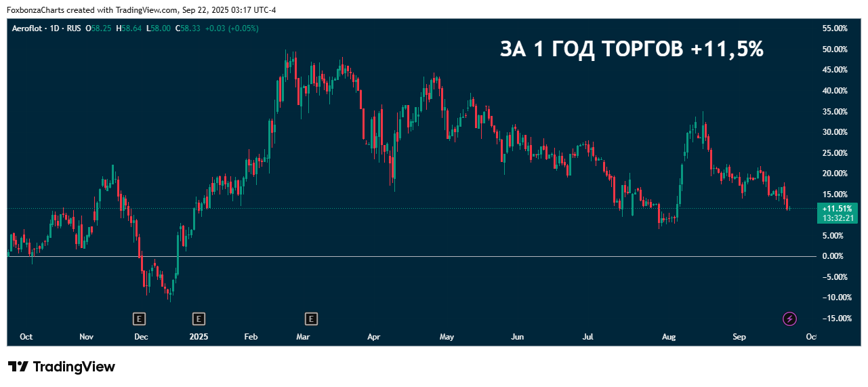Click the May label on the time axis
The width and height of the screenshot is (868, 387).
(x=447, y=337)
